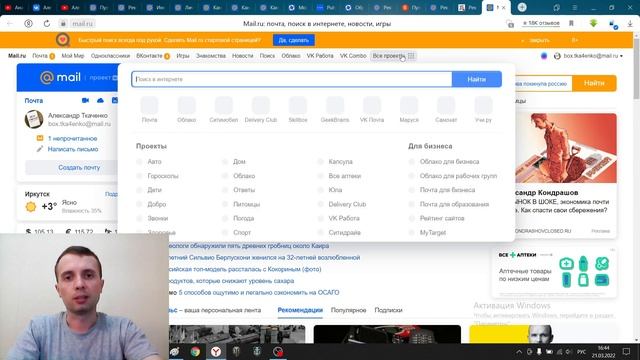Open Yandex Browser from the taskbar
Image resolution: width=640 pixels, height=360 pixels.
coord(216,351)
